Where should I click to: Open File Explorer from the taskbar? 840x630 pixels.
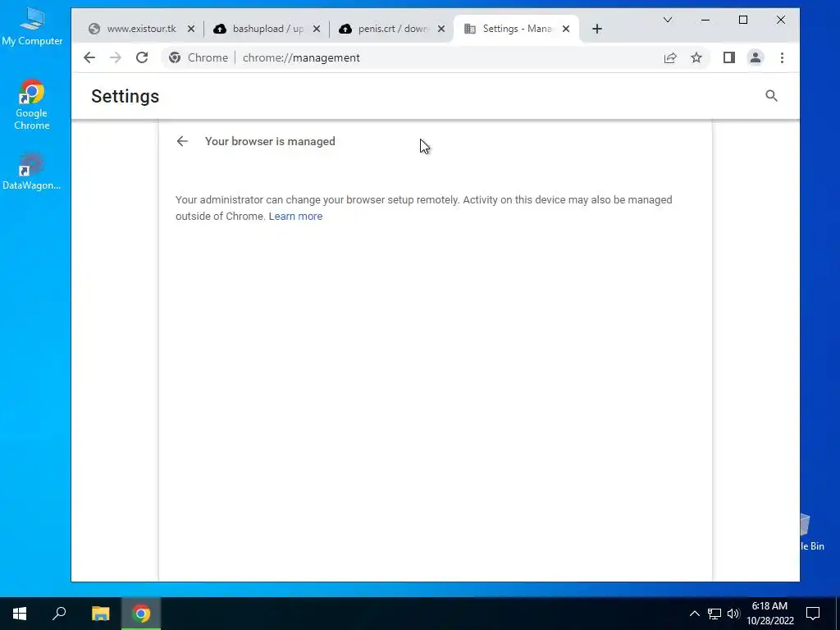[x=100, y=614]
